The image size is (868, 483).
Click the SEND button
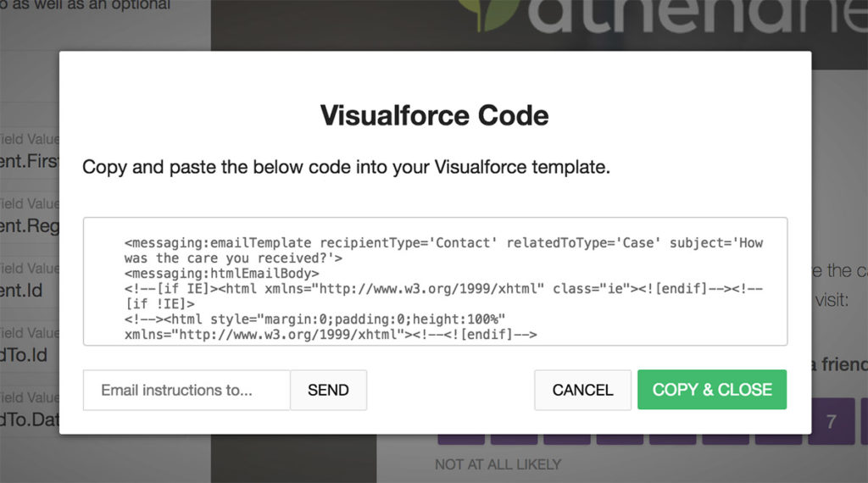coord(328,390)
